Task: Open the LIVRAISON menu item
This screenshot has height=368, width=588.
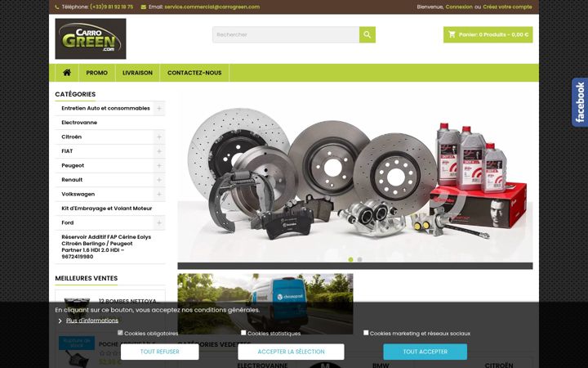Action: 137,73
